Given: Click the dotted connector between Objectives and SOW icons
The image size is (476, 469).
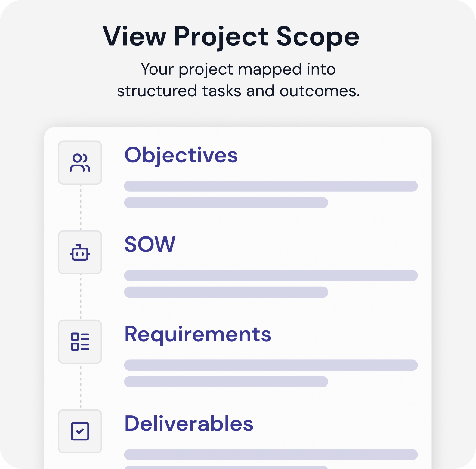Looking at the screenshot, I should tap(81, 208).
